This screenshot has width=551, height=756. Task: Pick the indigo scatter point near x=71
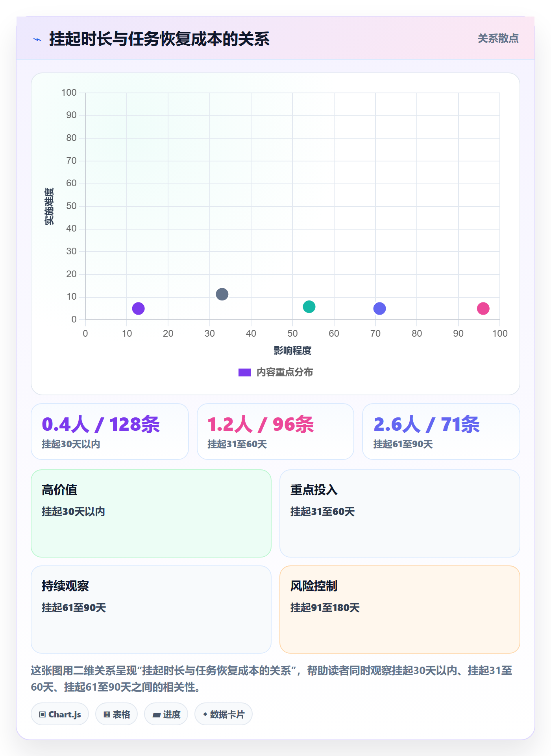point(379,308)
